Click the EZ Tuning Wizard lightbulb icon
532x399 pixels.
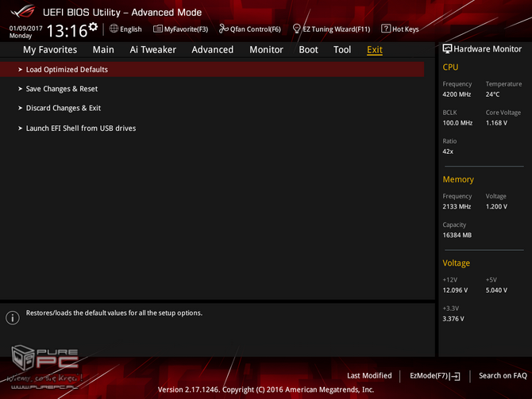click(296, 29)
